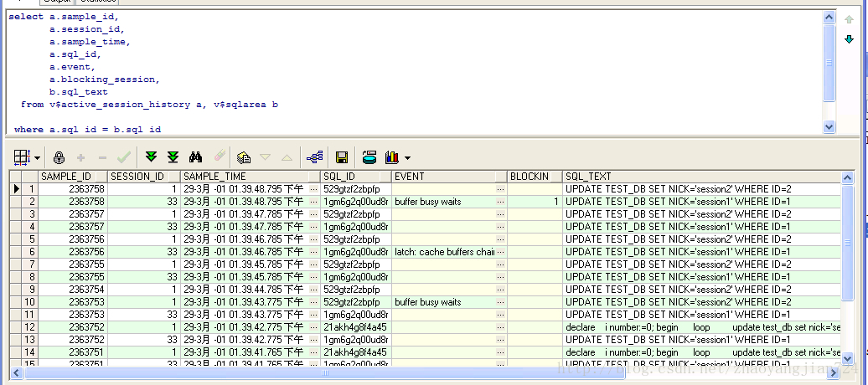Open query by example binoculars
868x385 pixels.
click(x=195, y=157)
